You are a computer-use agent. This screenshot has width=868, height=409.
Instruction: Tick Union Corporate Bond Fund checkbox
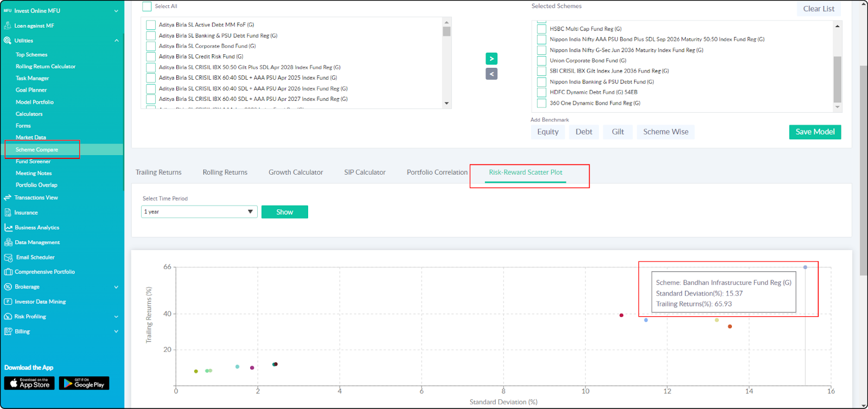[541, 61]
